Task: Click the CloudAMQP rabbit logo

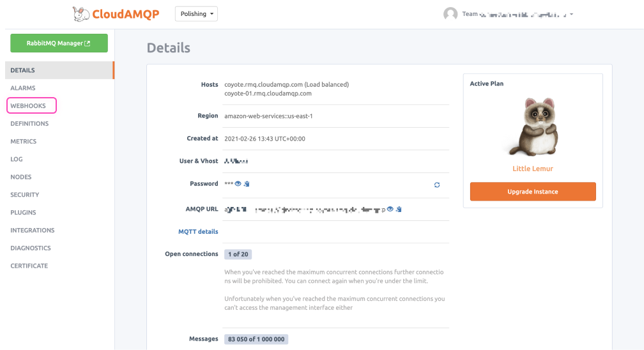Action: pos(81,13)
